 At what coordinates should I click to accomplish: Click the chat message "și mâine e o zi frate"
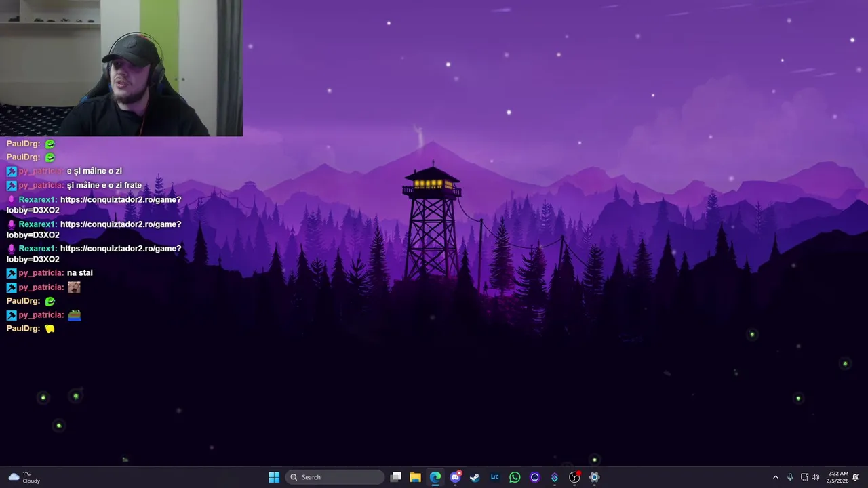coord(104,185)
